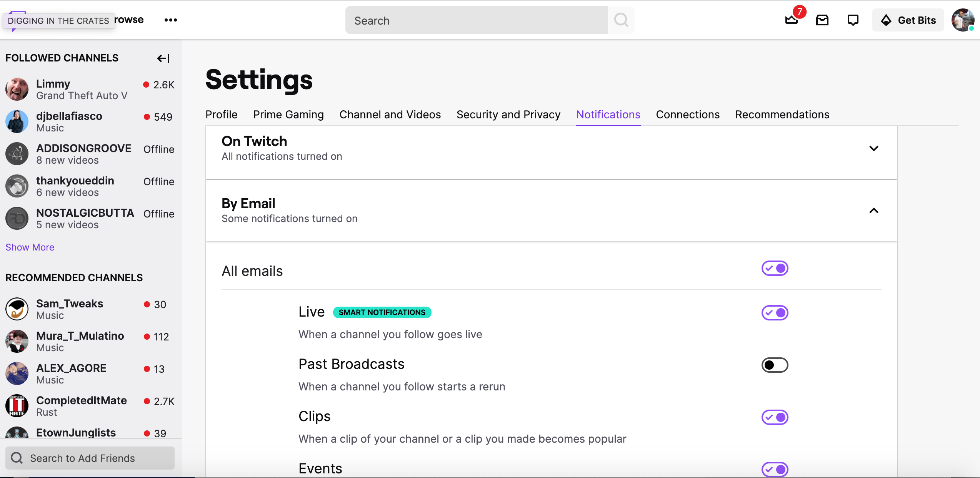Open NOSTALGICBUTTA channel name
The width and height of the screenshot is (980, 478).
coord(85,213)
